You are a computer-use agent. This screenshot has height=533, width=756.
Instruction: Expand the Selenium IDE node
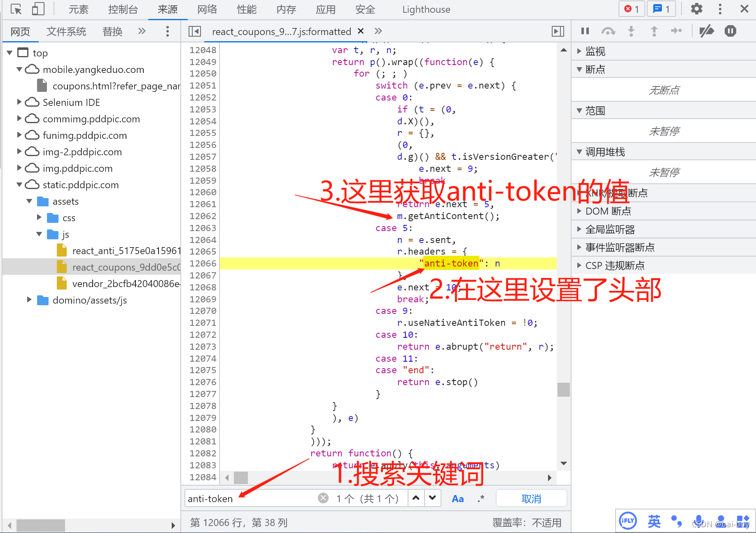pyautogui.click(x=19, y=102)
